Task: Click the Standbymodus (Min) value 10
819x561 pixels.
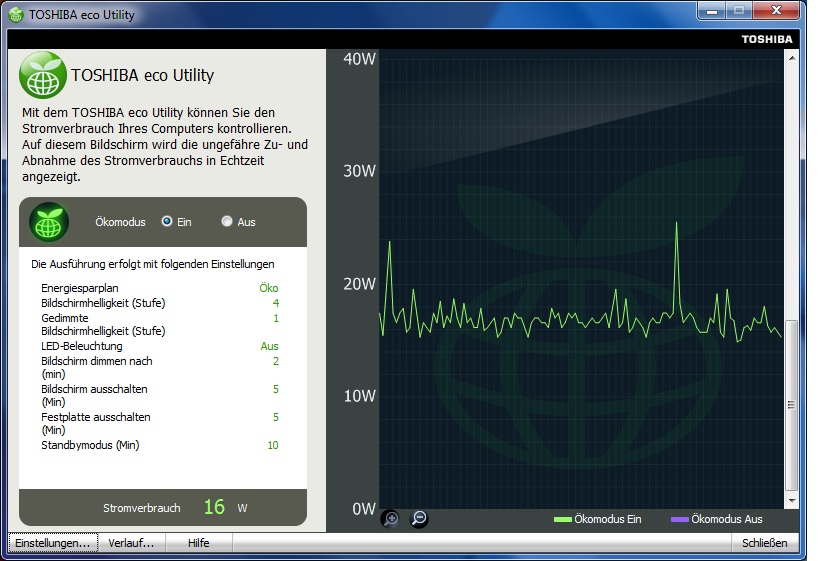Action: coord(273,445)
